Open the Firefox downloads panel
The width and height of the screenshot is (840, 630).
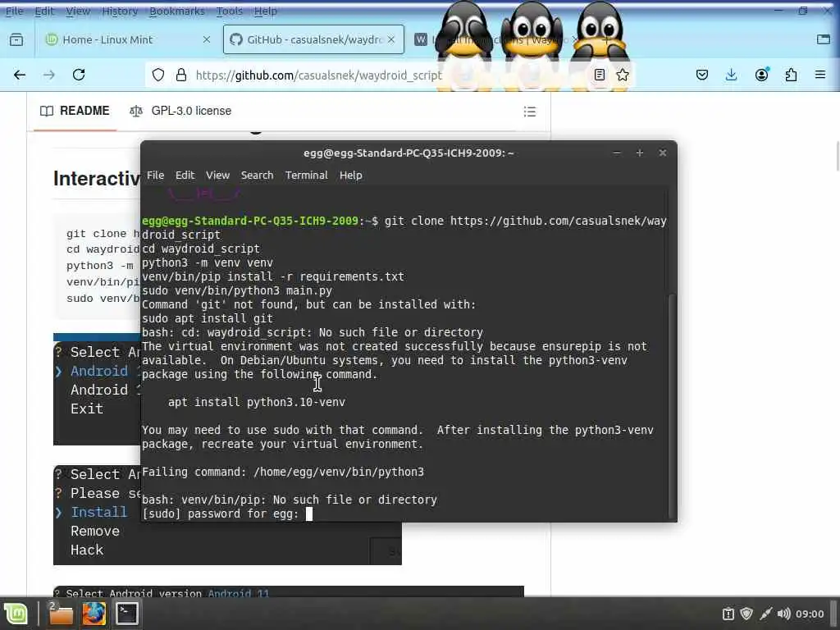pos(731,75)
